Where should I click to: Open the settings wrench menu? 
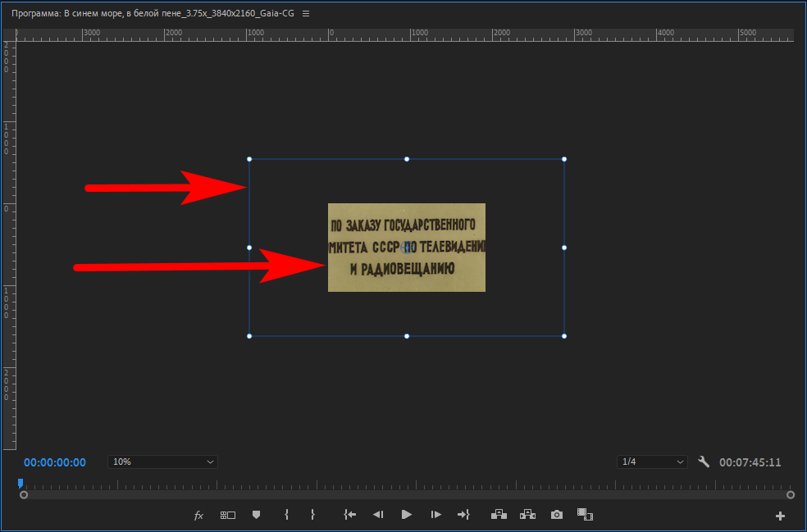[x=704, y=462]
